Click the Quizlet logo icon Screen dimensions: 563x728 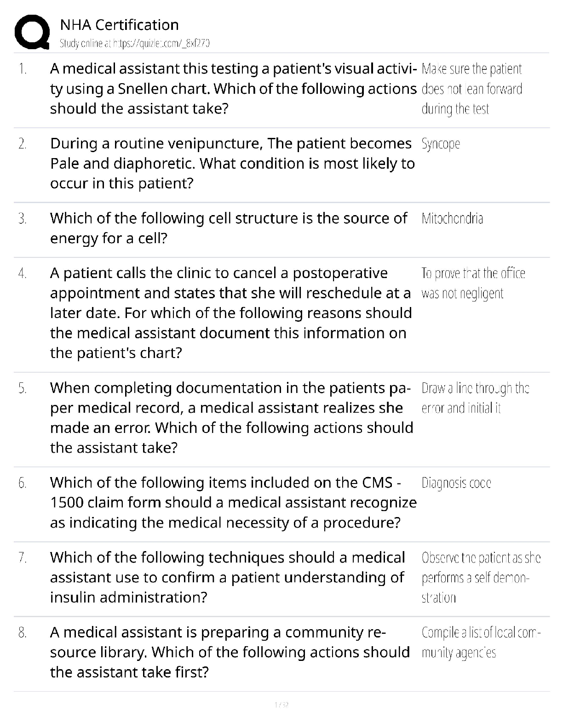tap(32, 32)
